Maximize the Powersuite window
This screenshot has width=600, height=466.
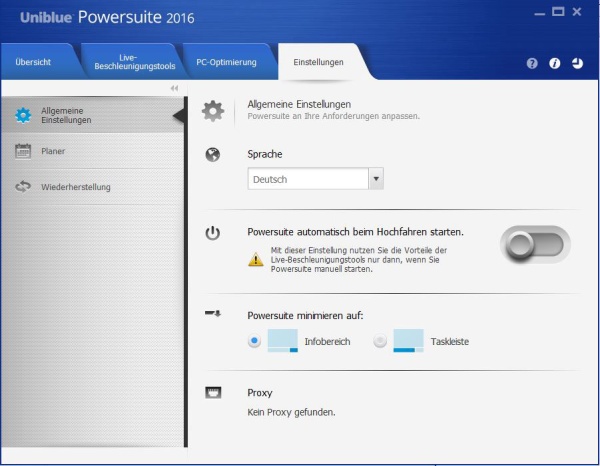558,12
